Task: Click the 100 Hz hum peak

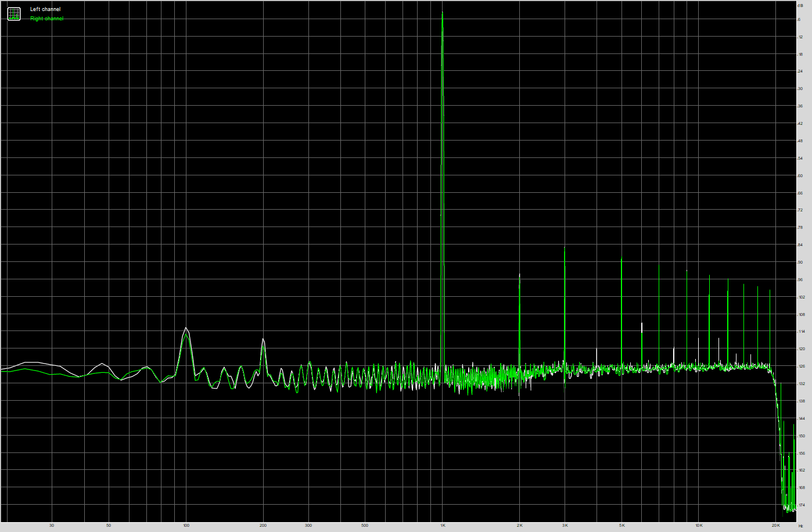Action: point(186,328)
